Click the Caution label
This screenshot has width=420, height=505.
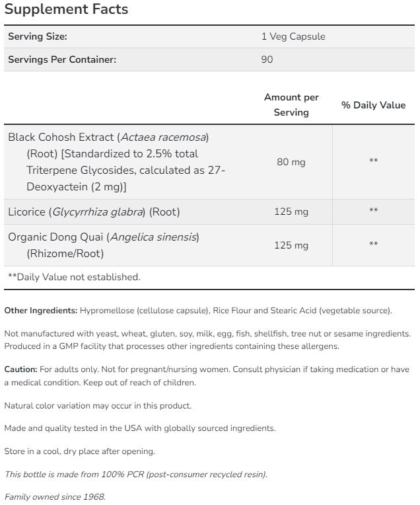click(x=20, y=369)
